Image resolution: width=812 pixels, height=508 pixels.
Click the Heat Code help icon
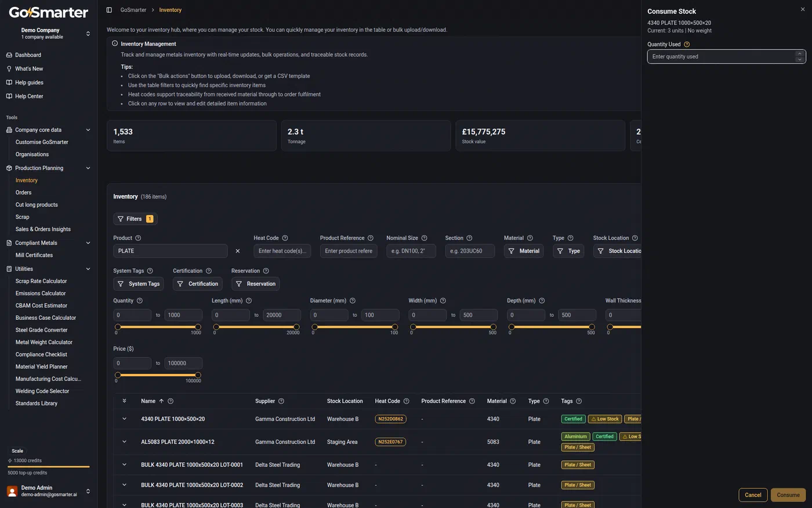[285, 238]
